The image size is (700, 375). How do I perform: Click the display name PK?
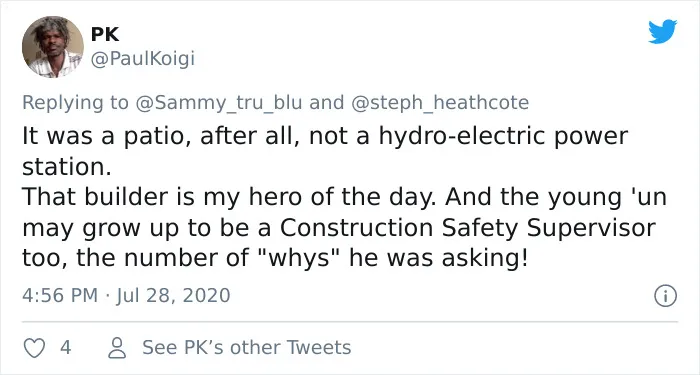point(105,34)
